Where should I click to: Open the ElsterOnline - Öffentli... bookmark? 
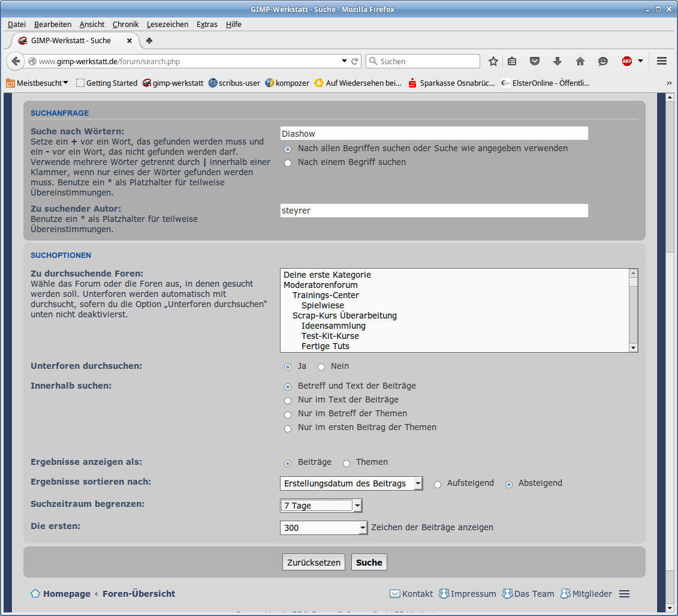[x=546, y=83]
